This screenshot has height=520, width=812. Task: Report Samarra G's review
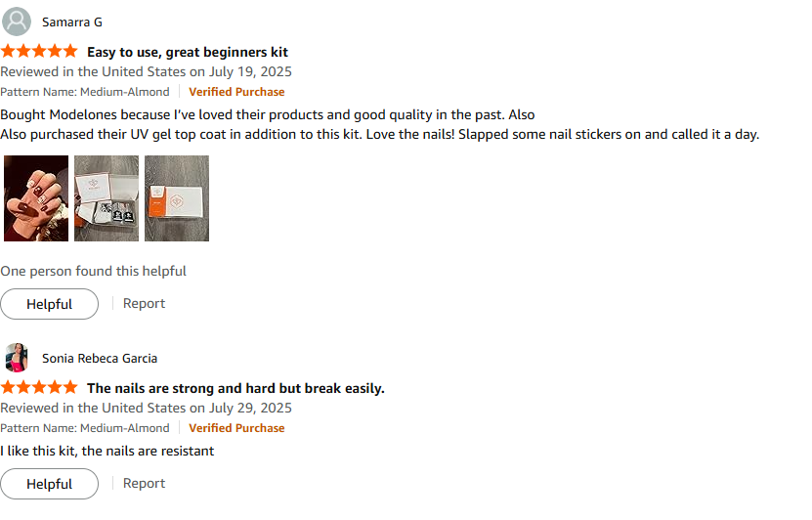tap(144, 303)
